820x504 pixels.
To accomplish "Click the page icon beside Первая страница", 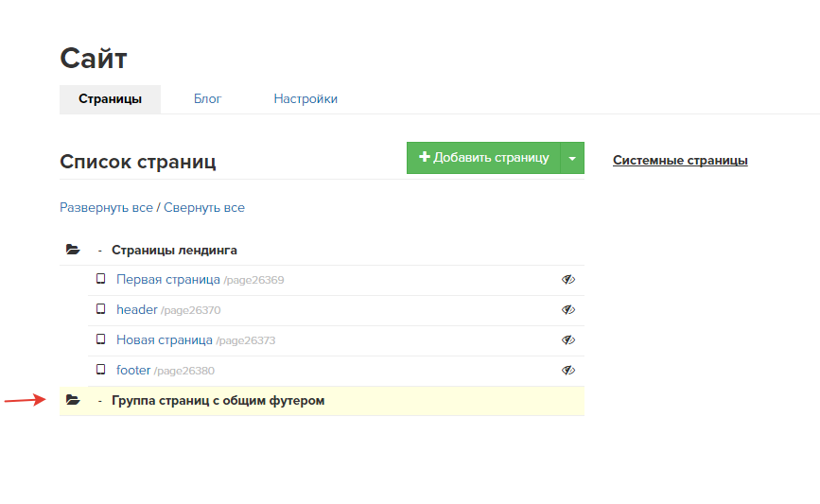I will click(100, 279).
